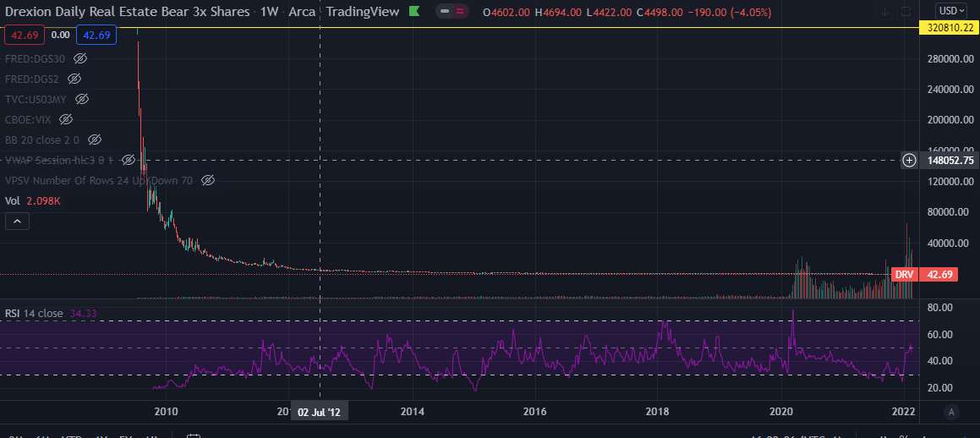The height and width of the screenshot is (438, 980).
Task: Click the 148052.75 crosshair price label
Action: (950, 161)
